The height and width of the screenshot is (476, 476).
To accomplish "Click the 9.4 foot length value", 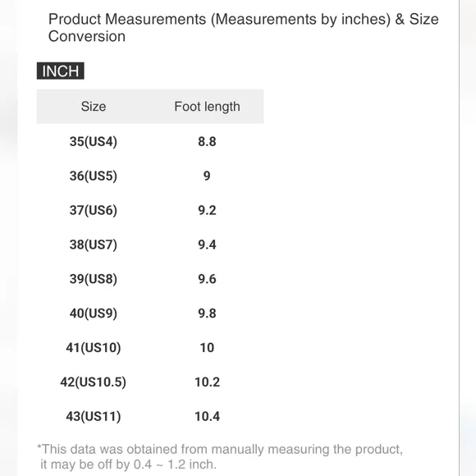I will click(207, 245).
